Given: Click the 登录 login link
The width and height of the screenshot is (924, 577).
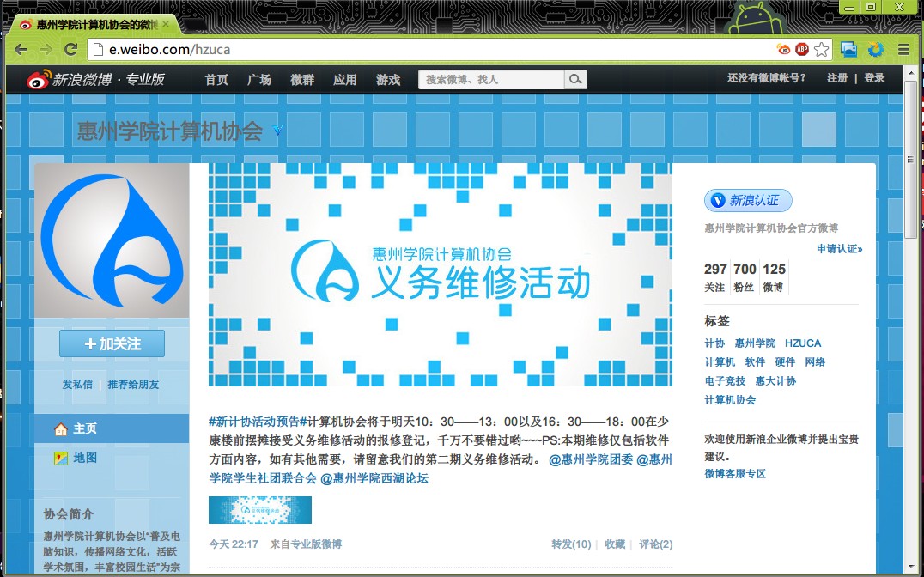Looking at the screenshot, I should coord(874,78).
